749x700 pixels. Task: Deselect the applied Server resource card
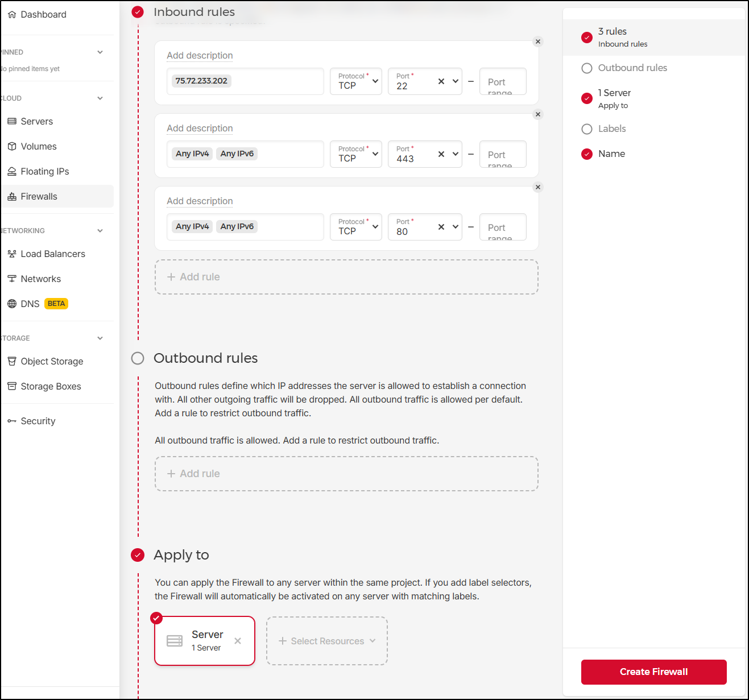tap(238, 641)
